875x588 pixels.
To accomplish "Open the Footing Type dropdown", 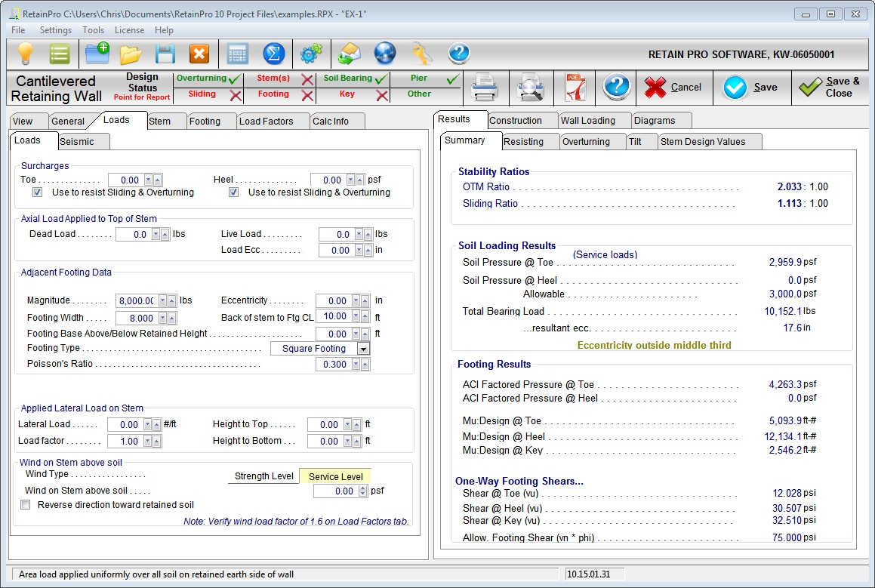I will 363,349.
